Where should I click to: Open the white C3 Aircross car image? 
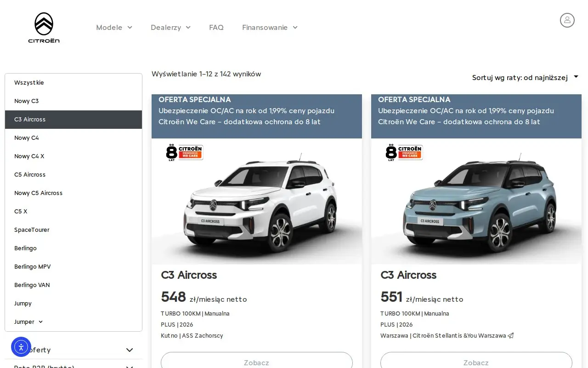(x=257, y=201)
